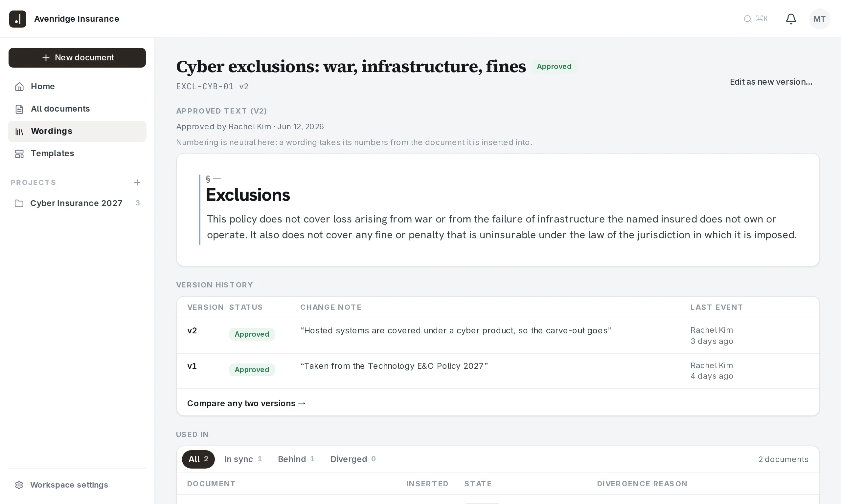Select the v2 version history row
Screen dimensions: 841x504
[498, 336]
